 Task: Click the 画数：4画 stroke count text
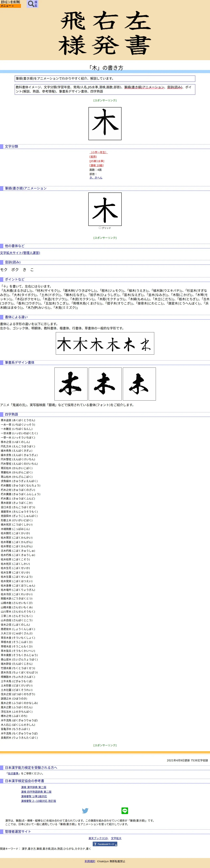(x=95, y=170)
